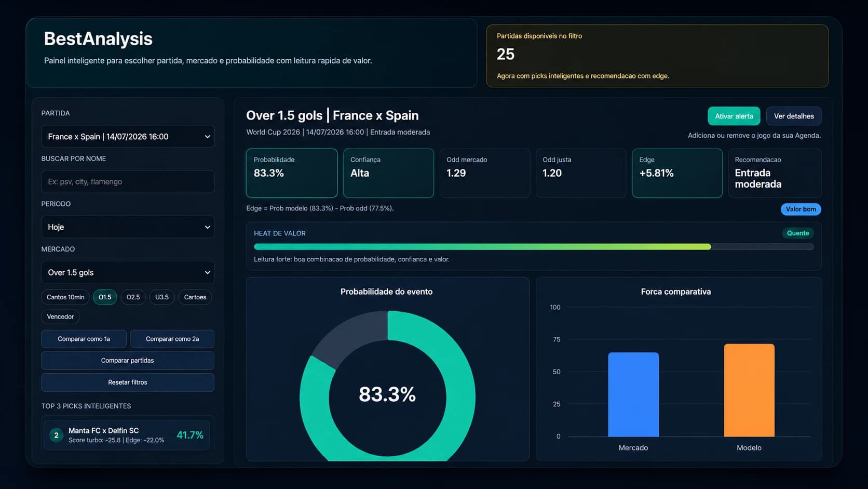Image resolution: width=868 pixels, height=489 pixels.
Task: Select the Cartoes market chip
Action: [195, 297]
